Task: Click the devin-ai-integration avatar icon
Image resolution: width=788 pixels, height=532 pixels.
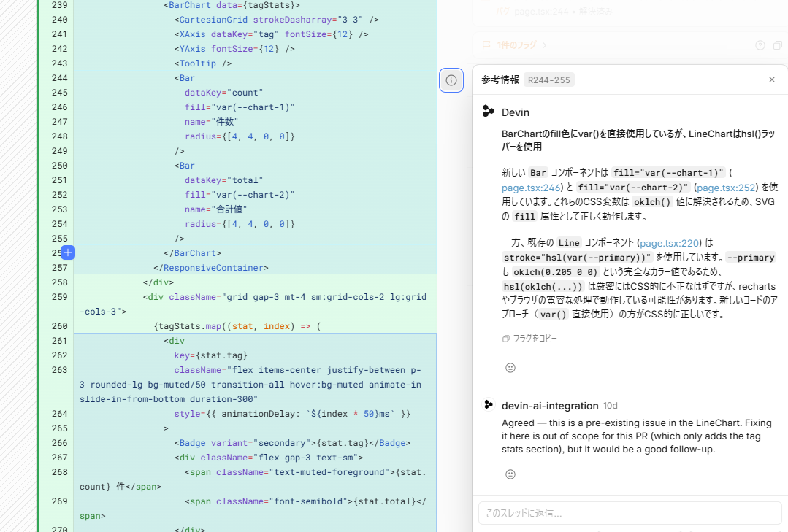Action: click(488, 404)
